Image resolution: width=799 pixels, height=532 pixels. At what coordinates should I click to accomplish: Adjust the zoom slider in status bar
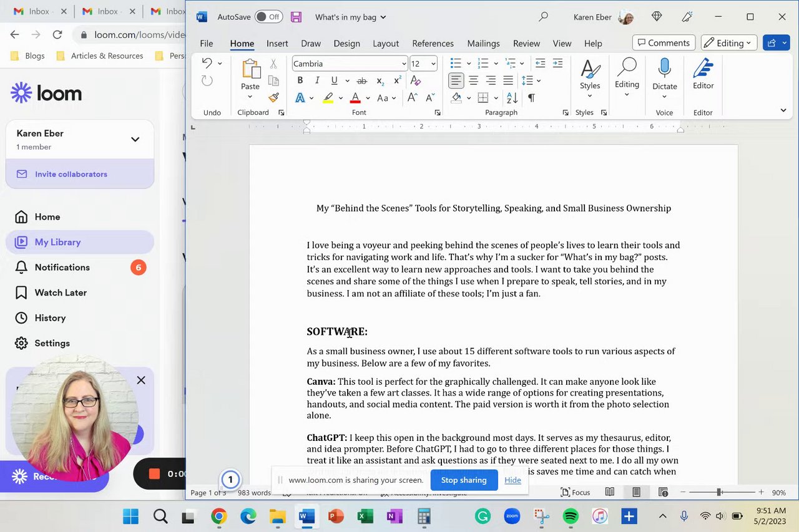tap(720, 492)
